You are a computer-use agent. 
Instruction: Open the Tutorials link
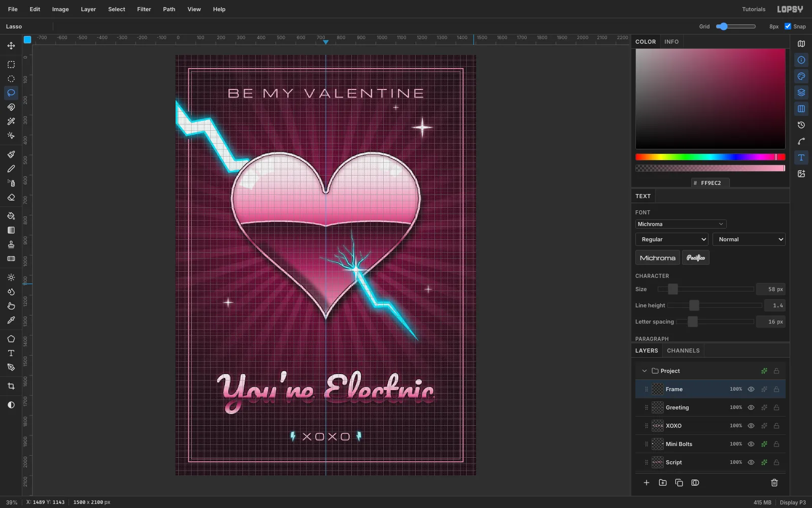coord(754,9)
